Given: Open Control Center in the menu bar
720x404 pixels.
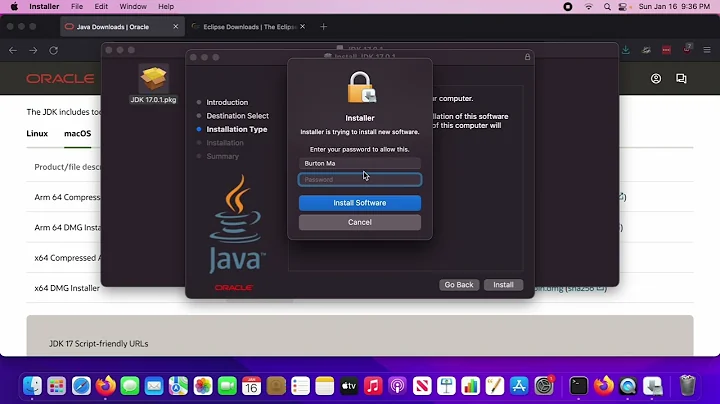Looking at the screenshot, I should click(x=623, y=6).
